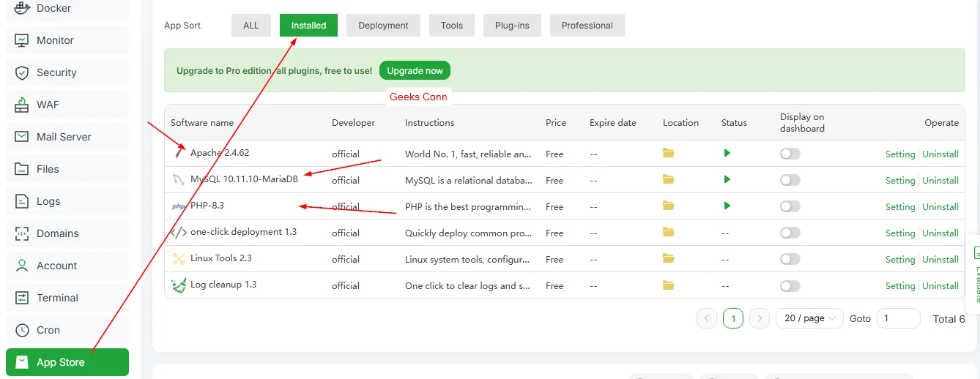Click the Files folder icon in sidebar
Image resolution: width=980 pixels, height=379 pixels.
(22, 169)
